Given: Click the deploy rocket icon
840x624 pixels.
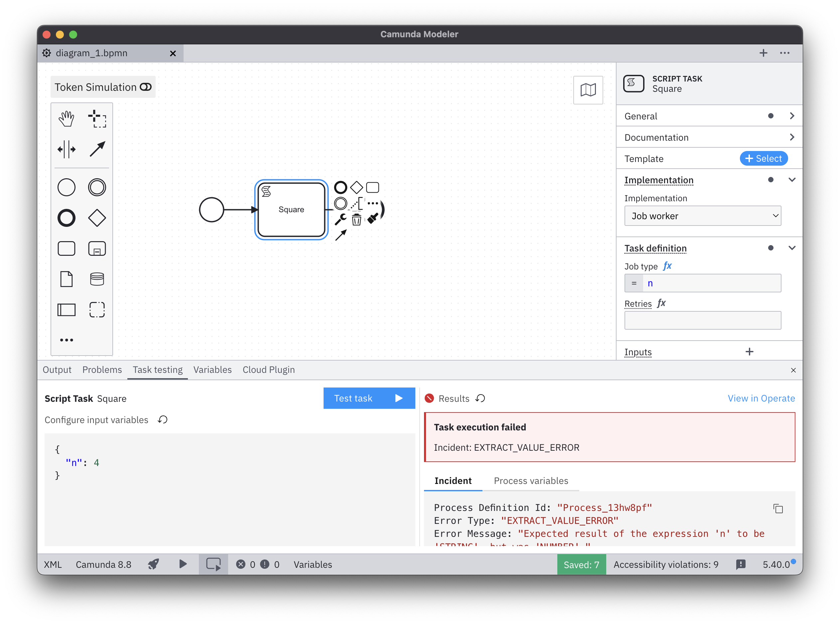Looking at the screenshot, I should 153,564.
